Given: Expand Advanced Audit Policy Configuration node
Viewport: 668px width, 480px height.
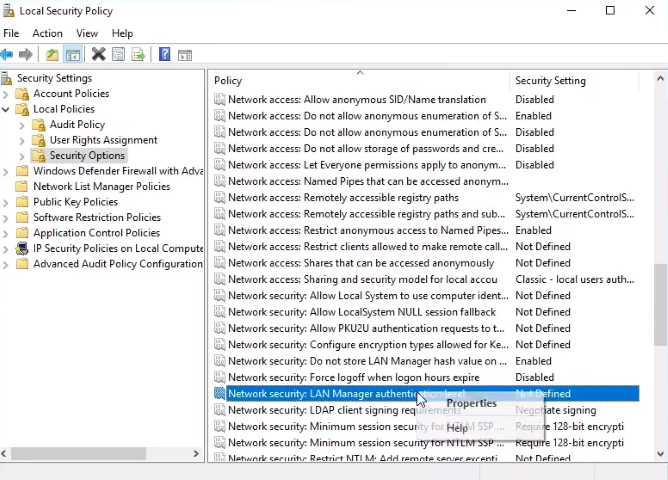Looking at the screenshot, I should pyautogui.click(x=6, y=264).
